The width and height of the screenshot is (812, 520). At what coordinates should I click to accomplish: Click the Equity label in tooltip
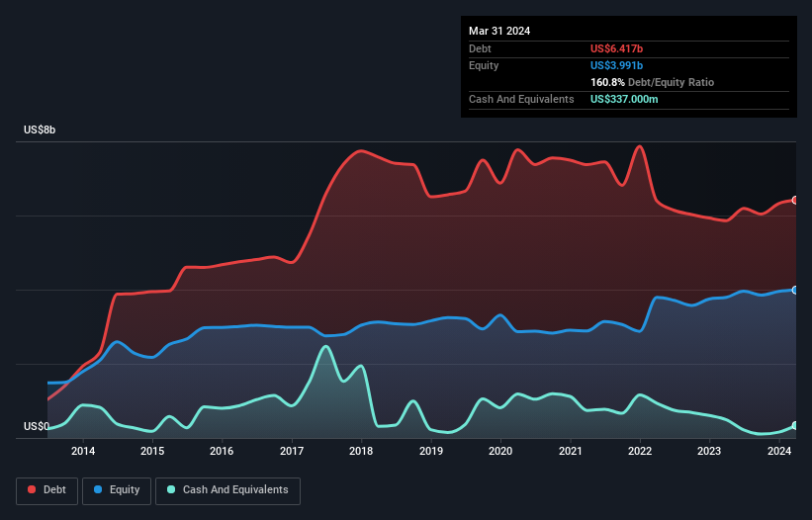[484, 65]
